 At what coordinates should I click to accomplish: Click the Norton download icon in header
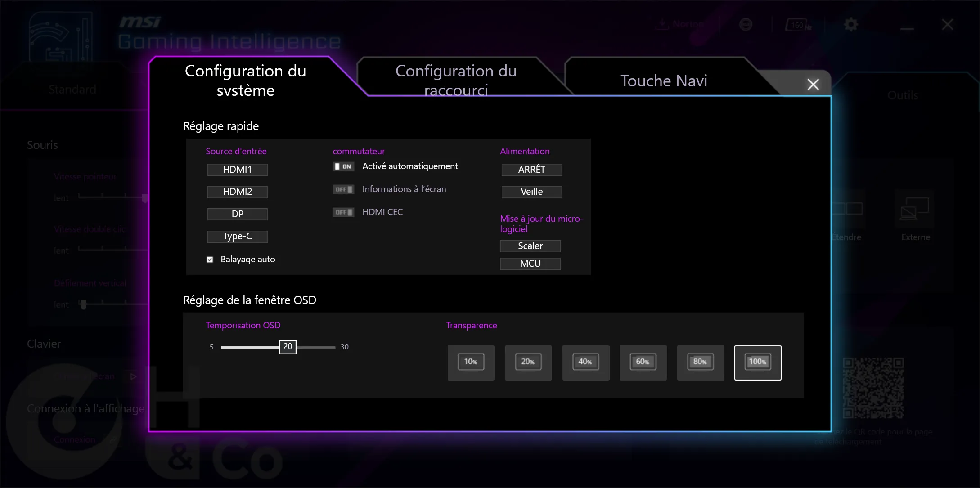662,24
